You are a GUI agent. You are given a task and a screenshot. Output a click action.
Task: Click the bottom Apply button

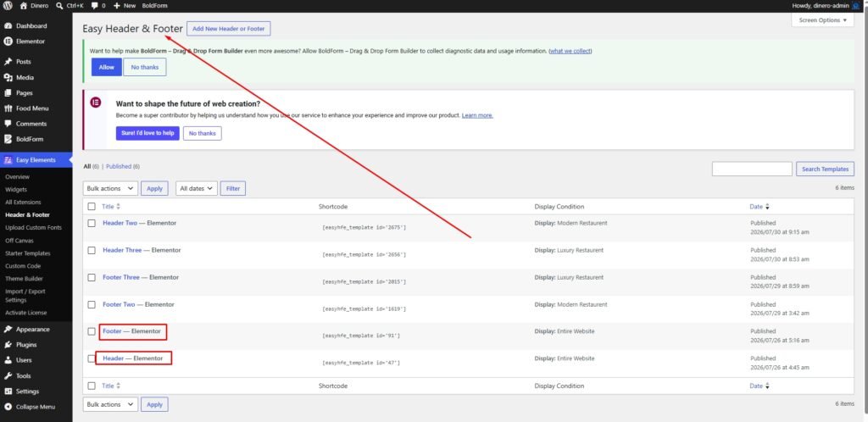pos(154,404)
